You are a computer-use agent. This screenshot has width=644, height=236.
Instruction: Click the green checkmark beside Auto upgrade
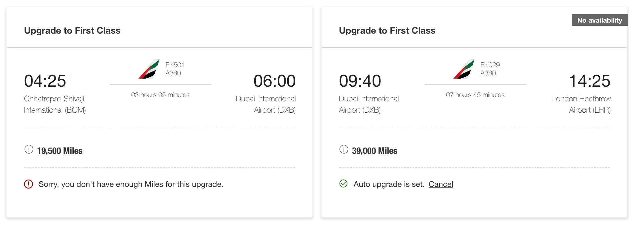click(343, 184)
